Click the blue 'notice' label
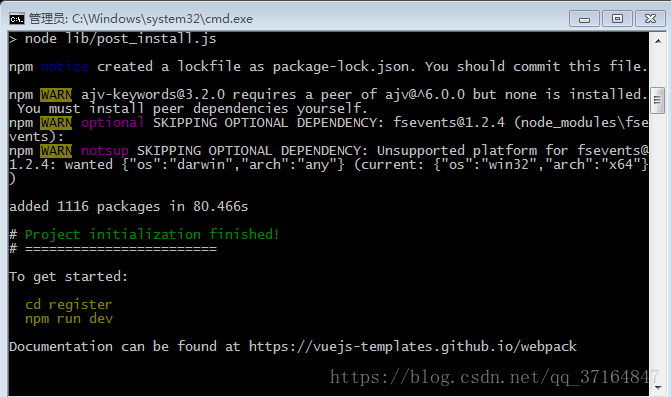 pyautogui.click(x=65, y=66)
